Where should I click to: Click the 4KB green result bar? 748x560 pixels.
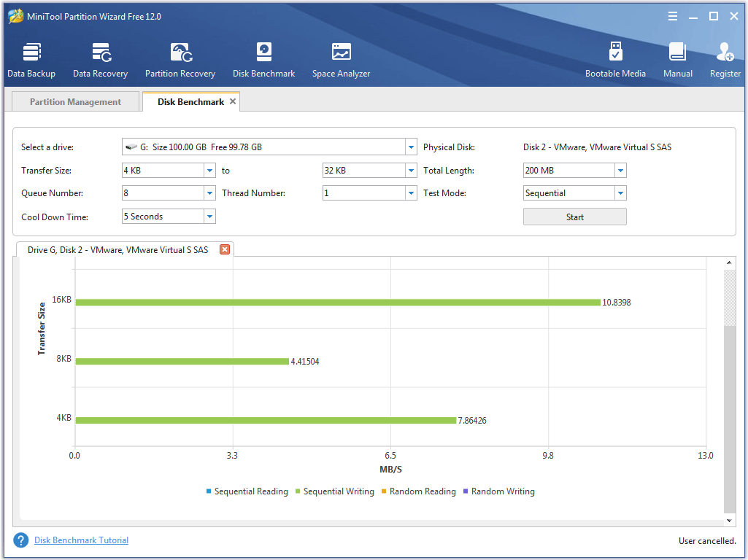[266, 420]
